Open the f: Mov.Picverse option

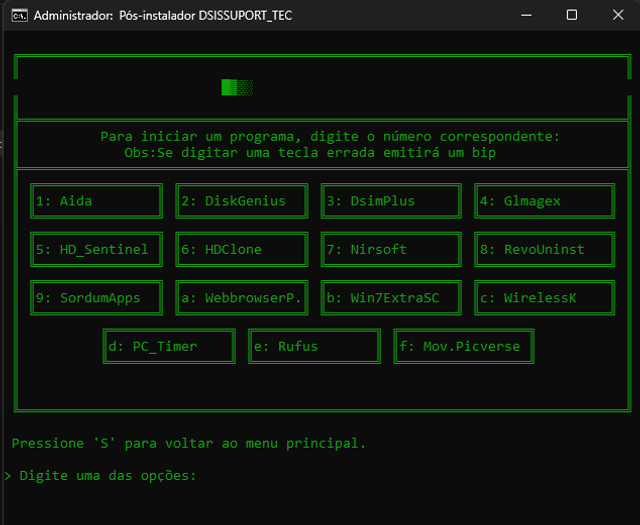pyautogui.click(x=464, y=346)
